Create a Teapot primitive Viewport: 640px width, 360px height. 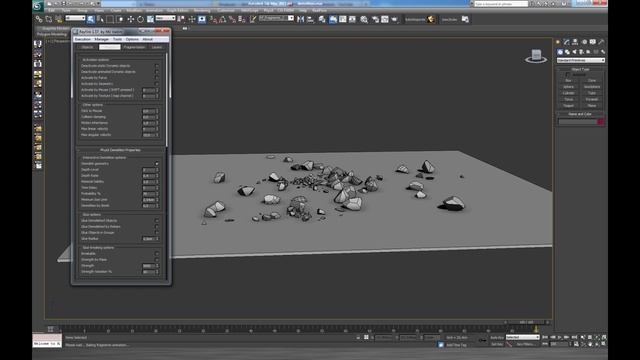tap(569, 106)
